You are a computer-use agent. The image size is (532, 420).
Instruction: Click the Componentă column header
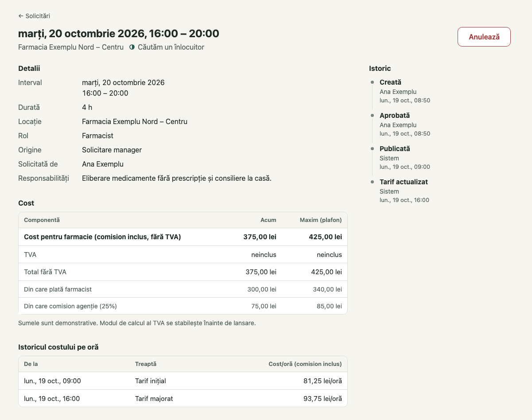[42, 220]
